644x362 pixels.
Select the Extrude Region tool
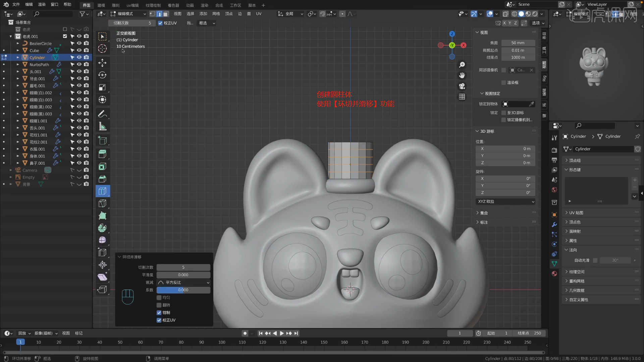click(102, 154)
